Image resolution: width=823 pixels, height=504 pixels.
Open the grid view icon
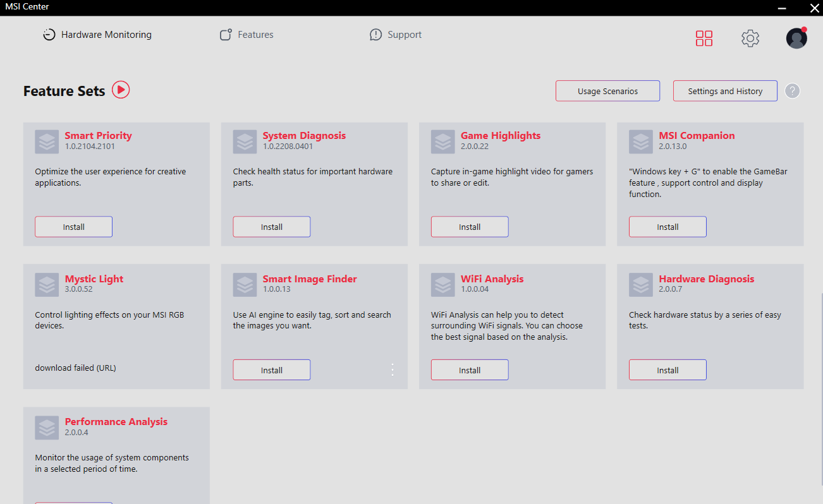click(x=704, y=39)
